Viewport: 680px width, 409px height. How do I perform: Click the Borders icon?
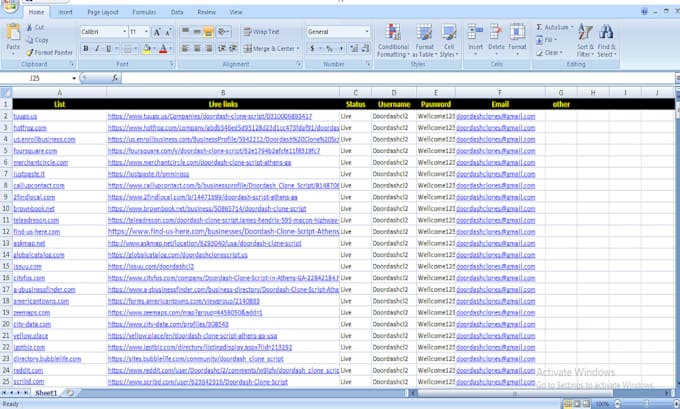128,49
